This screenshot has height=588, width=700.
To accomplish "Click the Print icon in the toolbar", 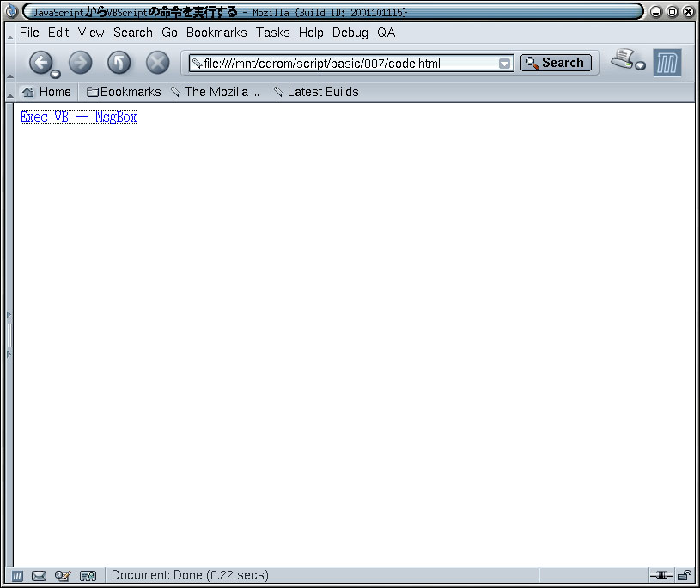I will tap(624, 59).
